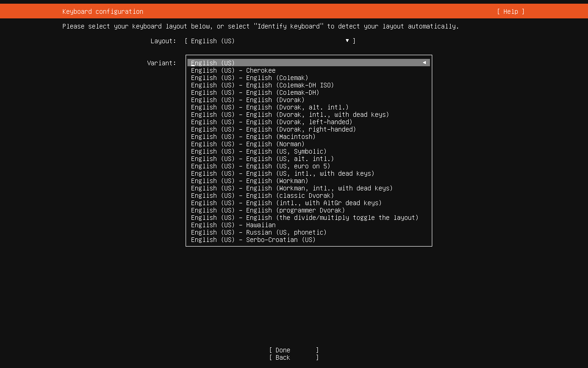The height and width of the screenshot is (368, 588).
Task: Select Russian (US, phonetic) variant
Action: [x=259, y=232]
